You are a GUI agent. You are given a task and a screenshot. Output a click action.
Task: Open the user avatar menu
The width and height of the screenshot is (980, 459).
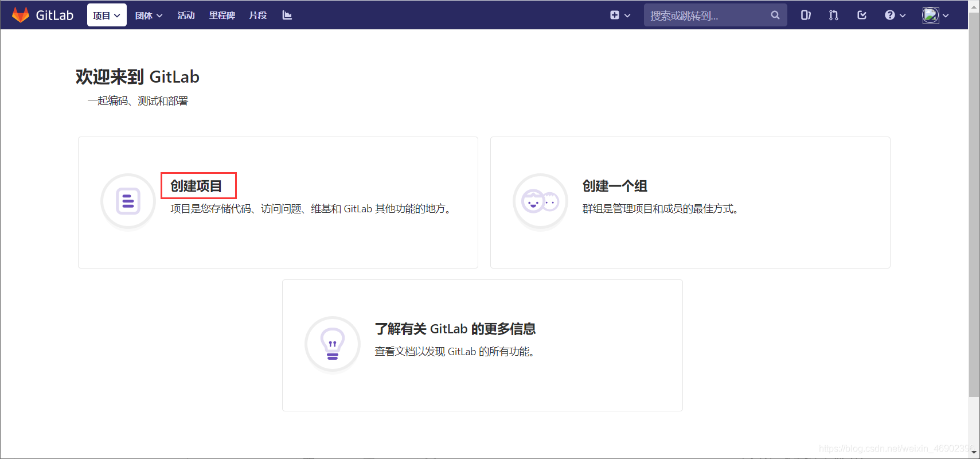(935, 15)
